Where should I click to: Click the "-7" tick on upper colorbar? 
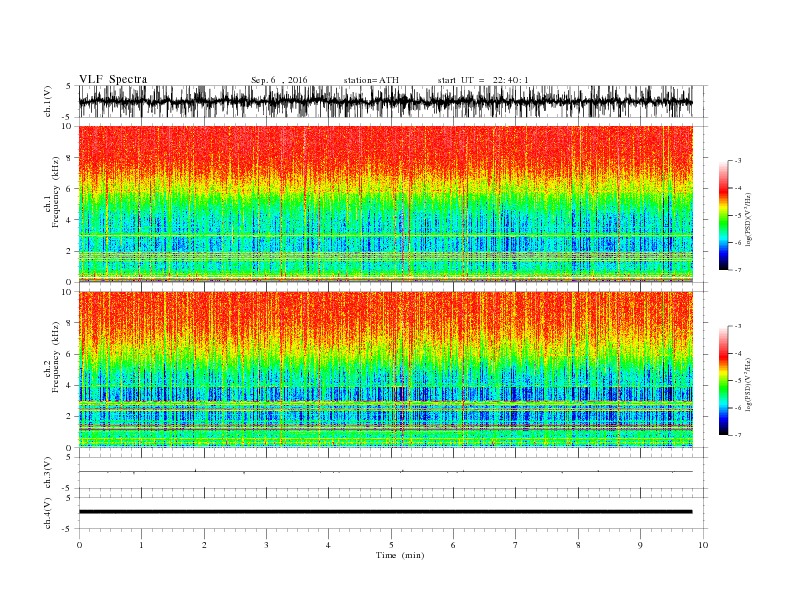[x=738, y=270]
